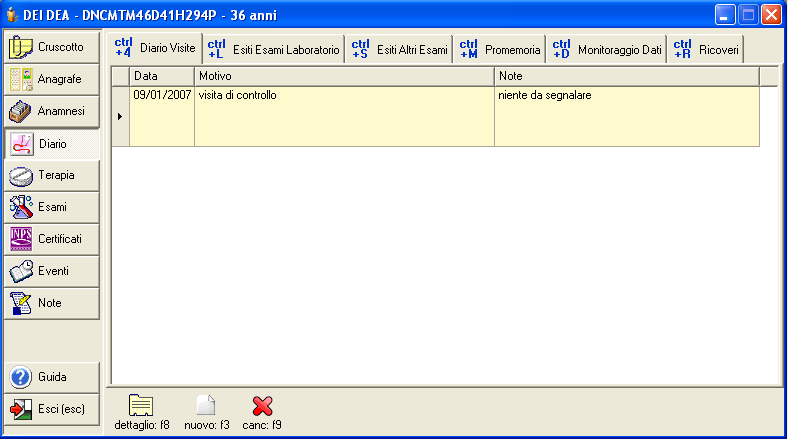
Task: Select the Monitoraggio Dati tab
Action: [x=607, y=49]
